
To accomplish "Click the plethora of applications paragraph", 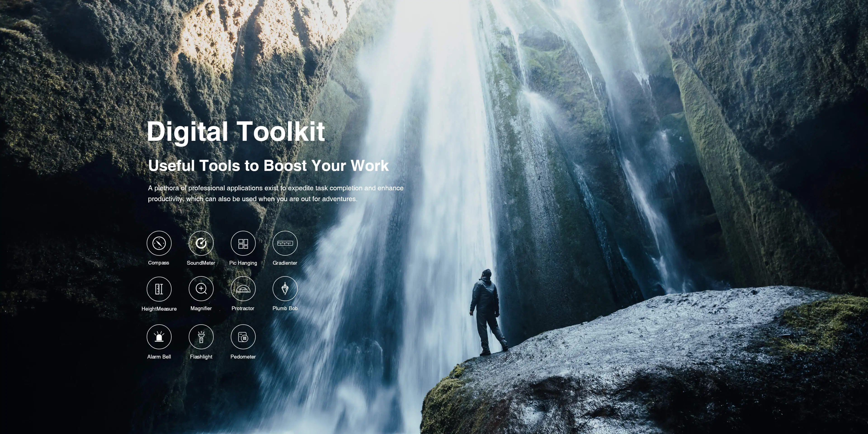I will coord(275,193).
